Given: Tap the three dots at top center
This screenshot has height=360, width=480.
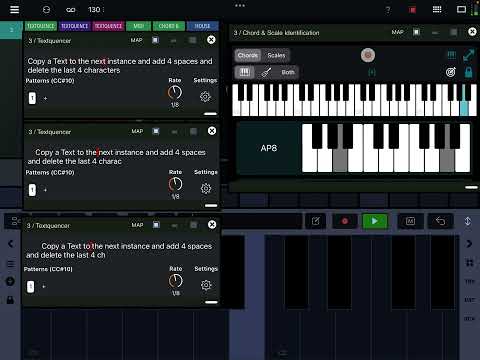Looking at the screenshot, I should (240, 5).
